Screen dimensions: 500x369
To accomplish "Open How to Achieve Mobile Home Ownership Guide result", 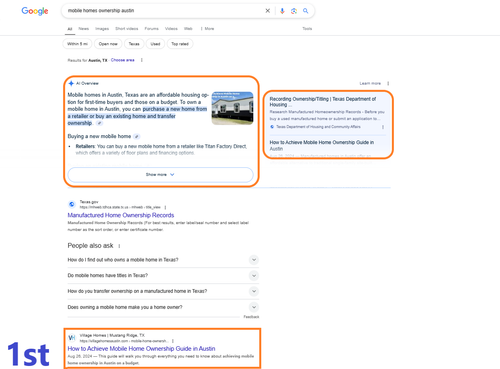I will pos(141,349).
